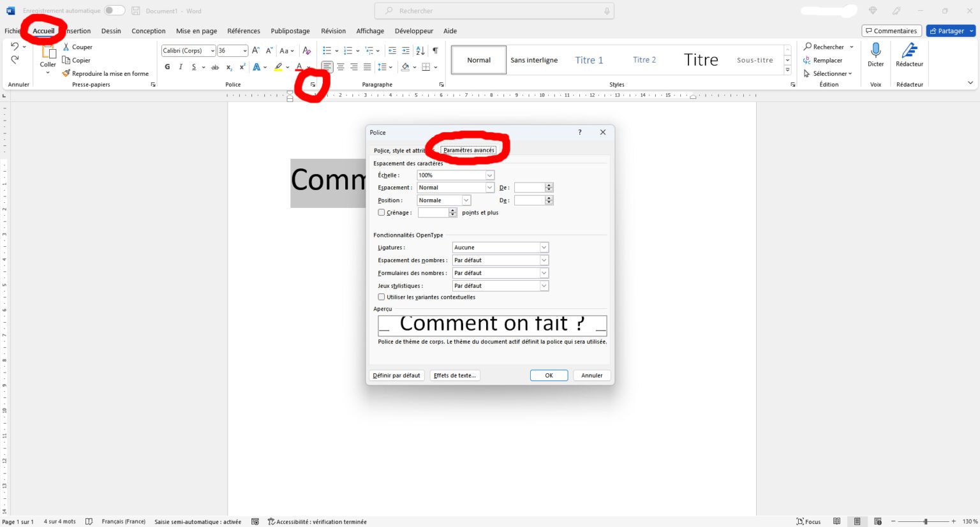Toggle bold with the G button

[167, 67]
